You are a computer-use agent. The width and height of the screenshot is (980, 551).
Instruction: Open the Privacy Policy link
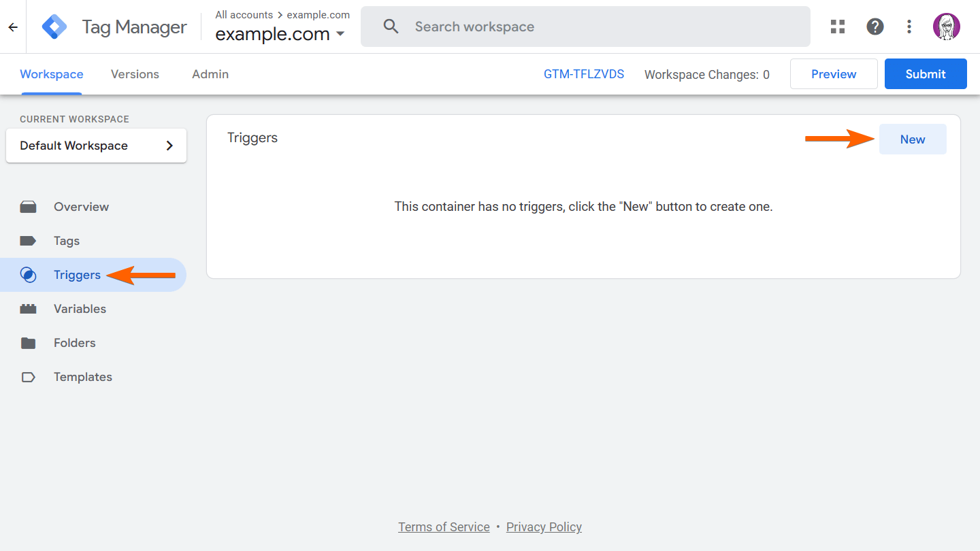[x=544, y=527]
